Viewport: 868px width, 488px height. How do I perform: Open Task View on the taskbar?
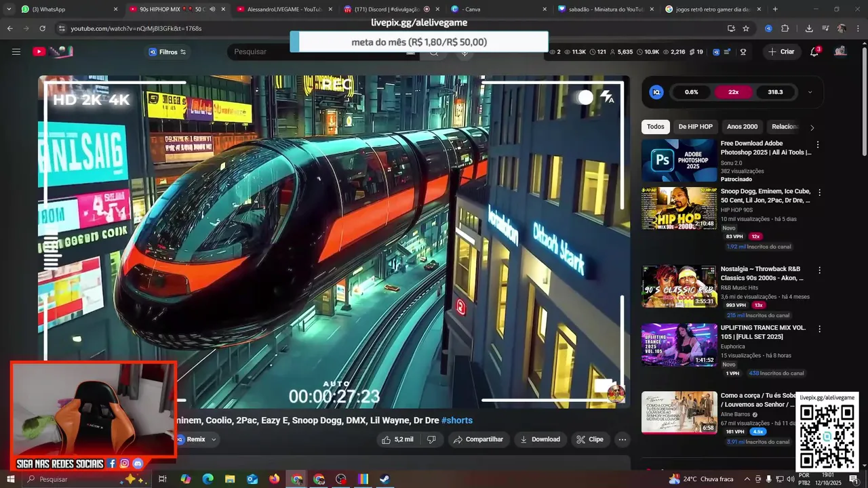(163, 479)
